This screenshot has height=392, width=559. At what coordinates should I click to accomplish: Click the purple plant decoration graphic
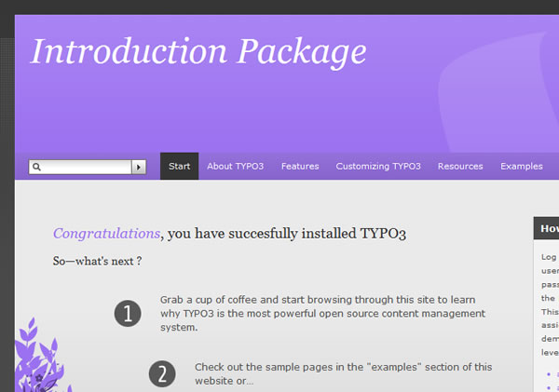(38, 358)
